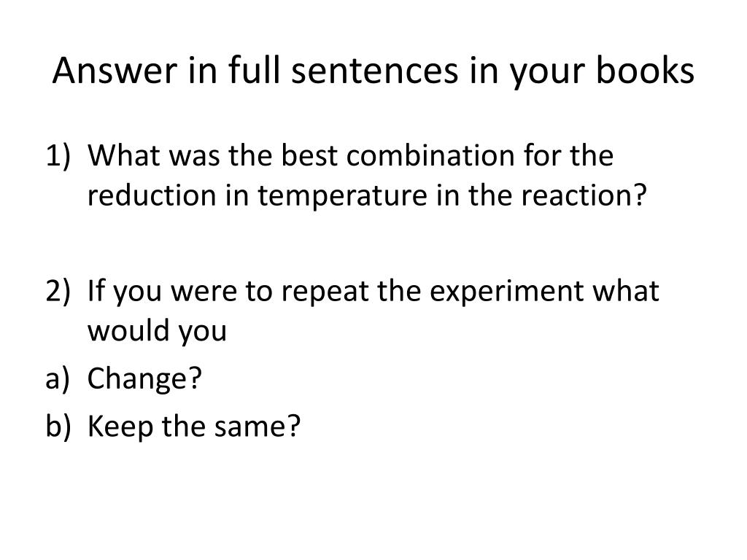Select the a) list marker
Image resolution: width=747 pixels, height=560 pixels.
tap(58, 378)
